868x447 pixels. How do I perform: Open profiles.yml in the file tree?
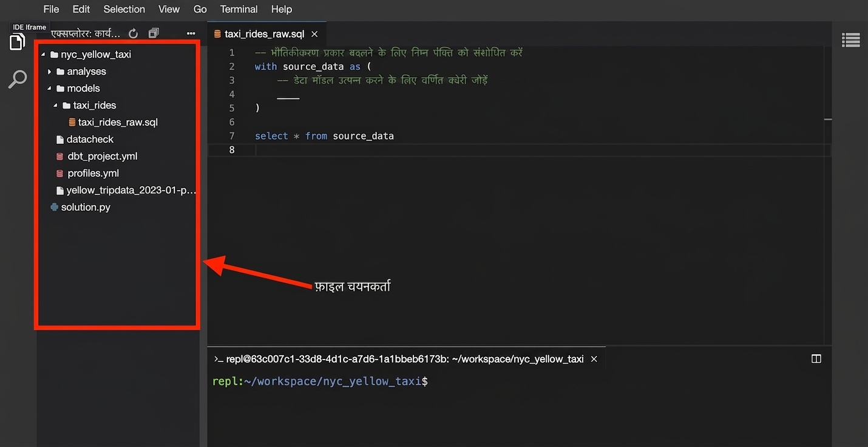(93, 173)
